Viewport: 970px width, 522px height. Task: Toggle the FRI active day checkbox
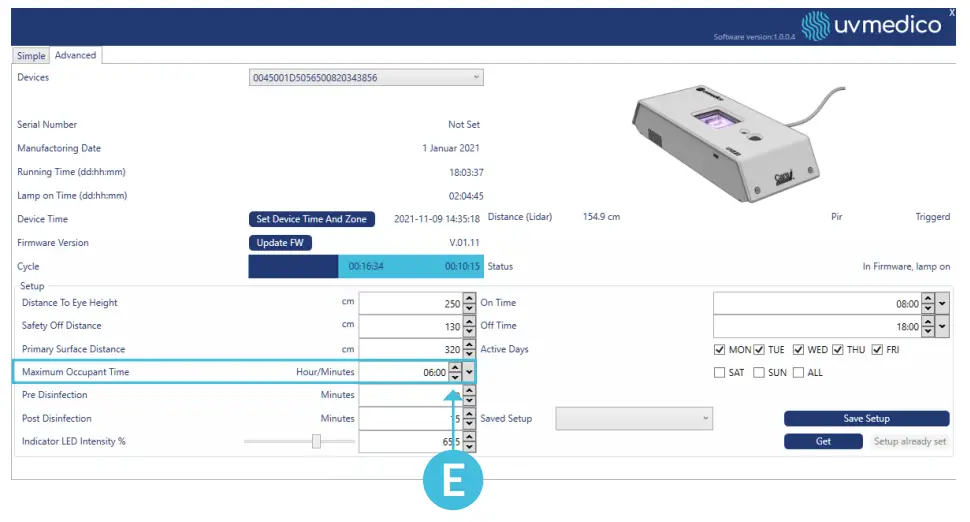click(x=877, y=349)
